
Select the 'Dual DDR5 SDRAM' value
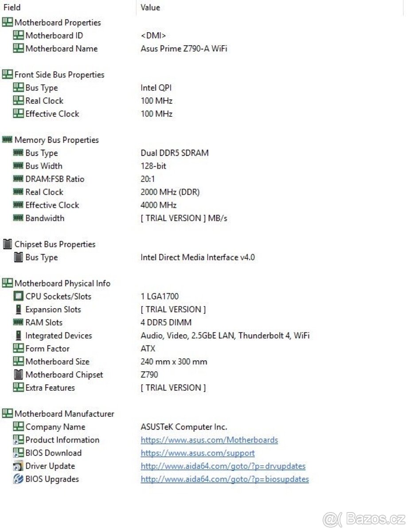pyautogui.click(x=175, y=153)
